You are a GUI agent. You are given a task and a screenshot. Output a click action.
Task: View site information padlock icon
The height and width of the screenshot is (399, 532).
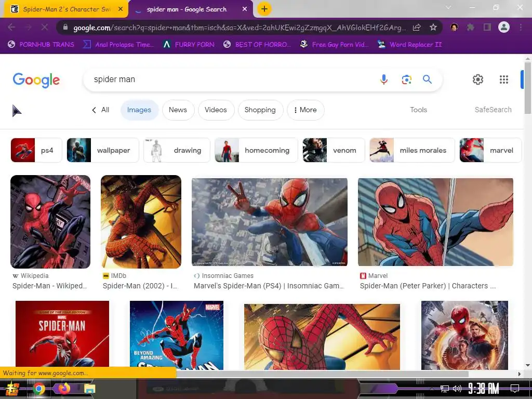point(65,28)
